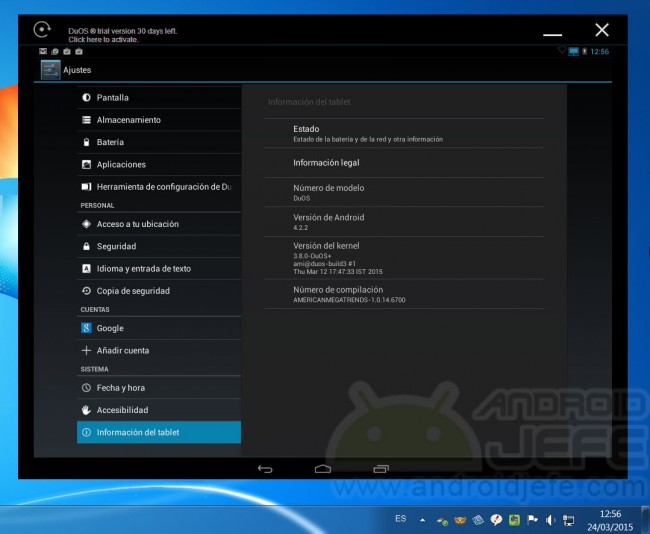This screenshot has width=650, height=534.
Task: Select Google account label
Action: click(110, 328)
